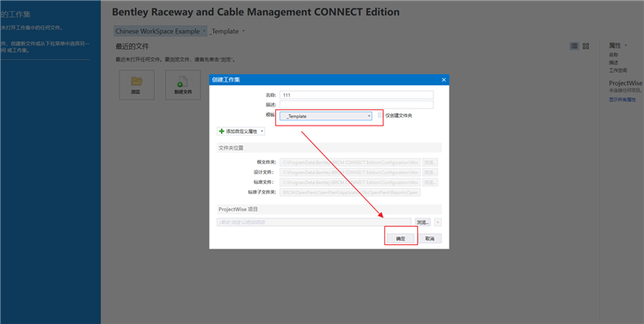
Task: Open the Chinese WorkSpace Example dropdown
Action: (x=160, y=31)
